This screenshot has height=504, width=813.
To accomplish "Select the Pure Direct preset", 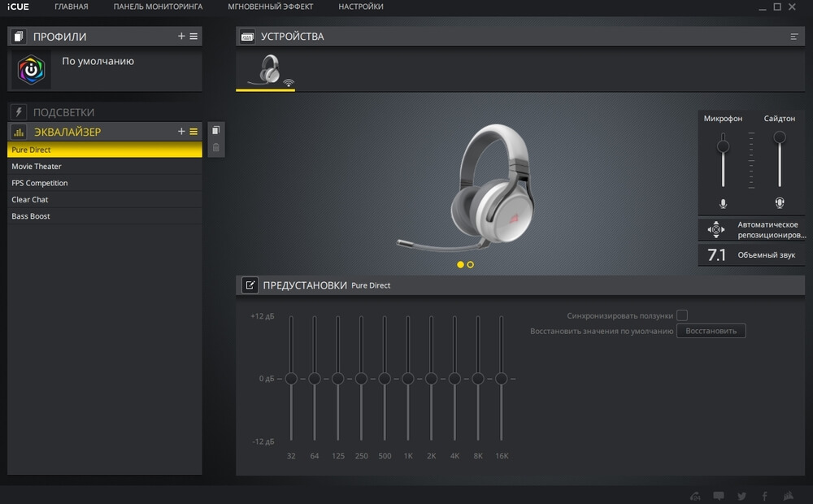I will click(x=105, y=150).
